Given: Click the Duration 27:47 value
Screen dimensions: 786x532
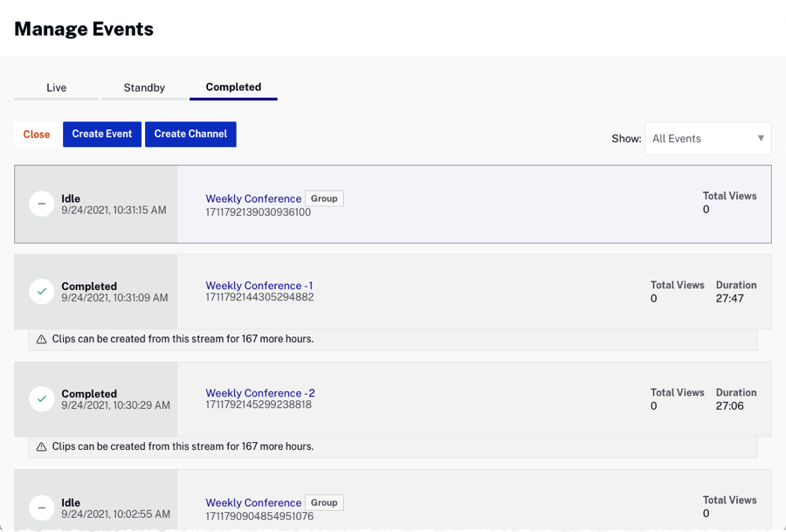Looking at the screenshot, I should pos(729,299).
